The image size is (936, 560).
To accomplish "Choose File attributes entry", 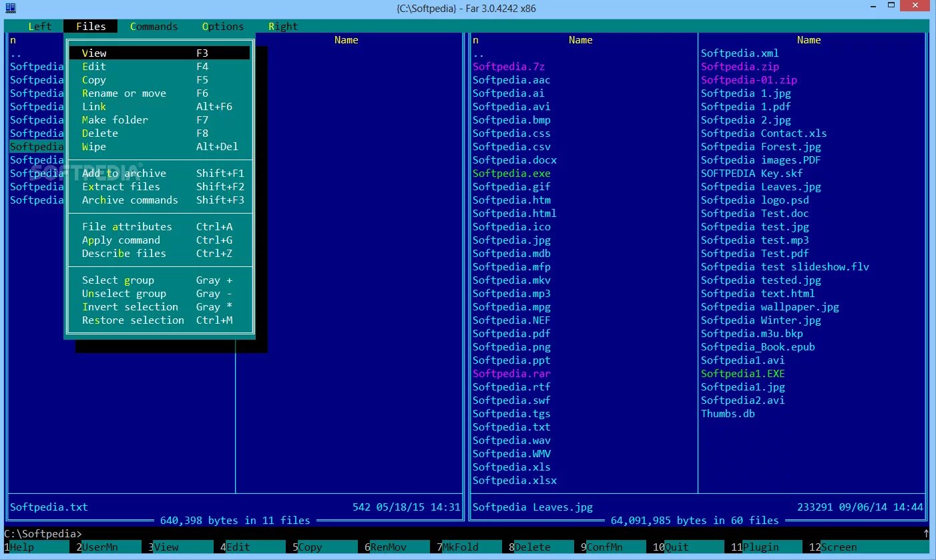I will click(160, 227).
